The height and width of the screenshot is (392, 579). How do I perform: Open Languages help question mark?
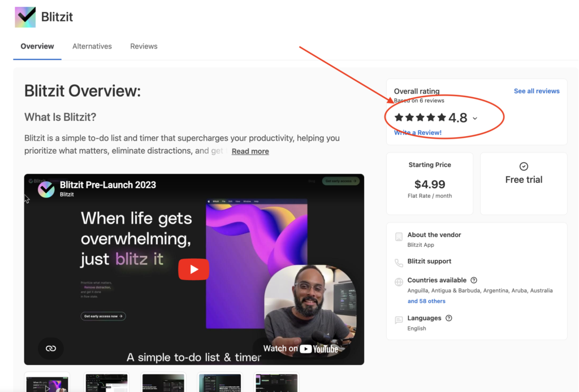(x=448, y=318)
